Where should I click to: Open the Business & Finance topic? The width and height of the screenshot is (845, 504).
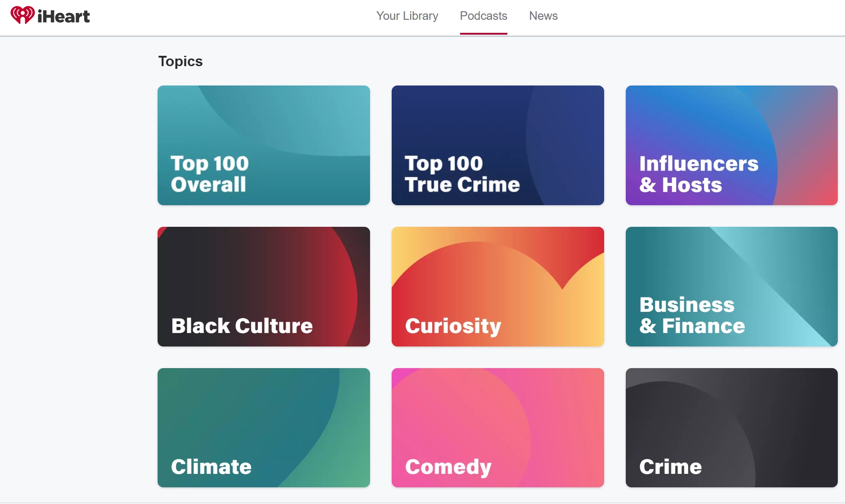point(732,287)
